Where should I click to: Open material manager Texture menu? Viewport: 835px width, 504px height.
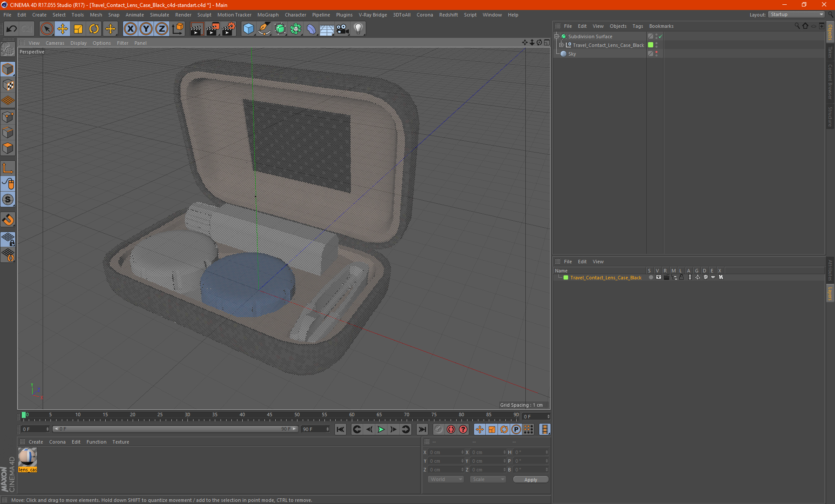tap(120, 442)
